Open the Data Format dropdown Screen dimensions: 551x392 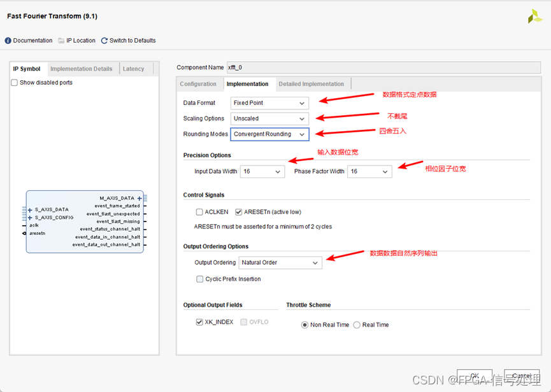(x=269, y=103)
